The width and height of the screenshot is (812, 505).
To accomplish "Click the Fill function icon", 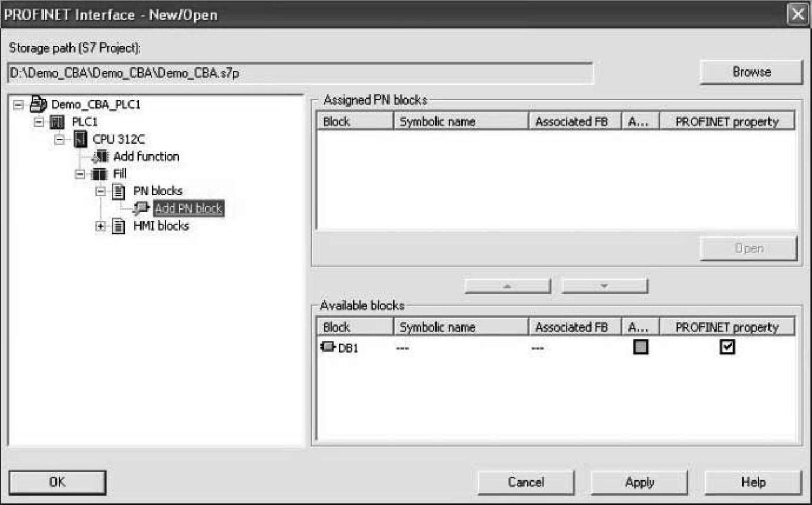I will click(x=99, y=174).
